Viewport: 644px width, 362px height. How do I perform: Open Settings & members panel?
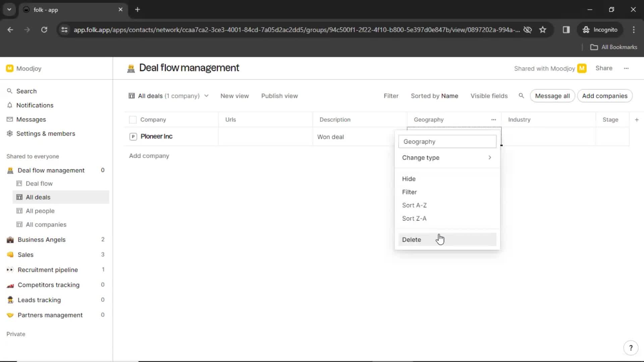coord(46,133)
